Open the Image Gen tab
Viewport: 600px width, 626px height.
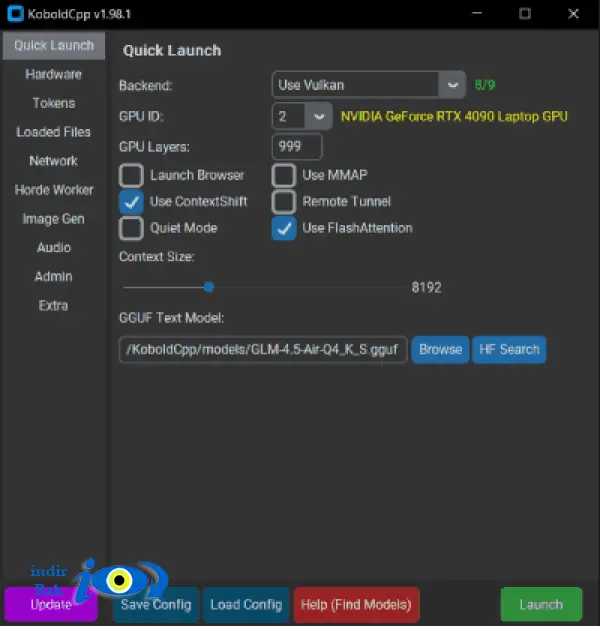pos(53,219)
